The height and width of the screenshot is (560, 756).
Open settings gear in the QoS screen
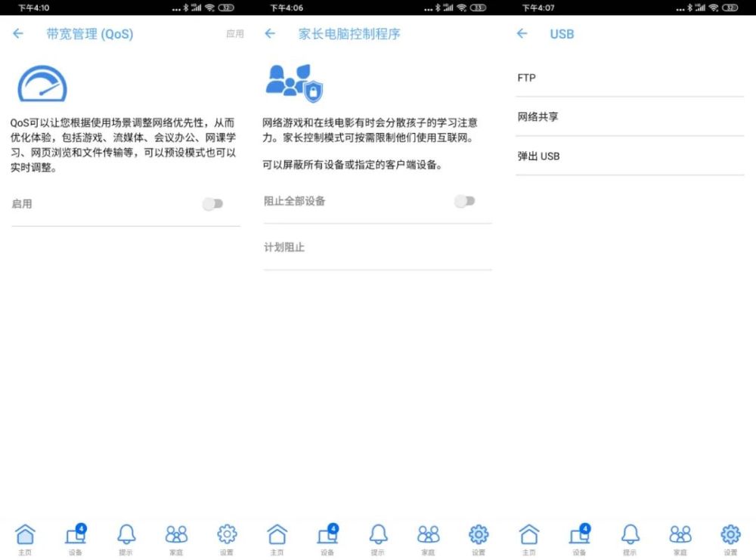(227, 540)
